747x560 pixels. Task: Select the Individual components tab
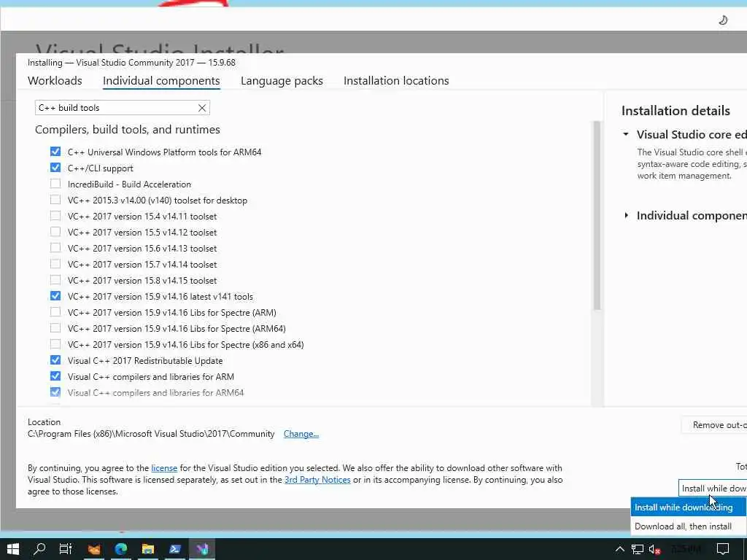(161, 81)
